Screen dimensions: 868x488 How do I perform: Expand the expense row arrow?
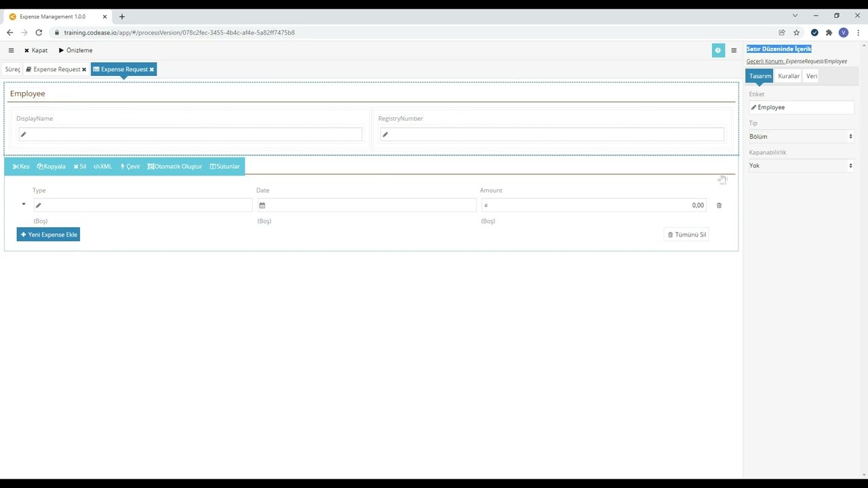(24, 204)
